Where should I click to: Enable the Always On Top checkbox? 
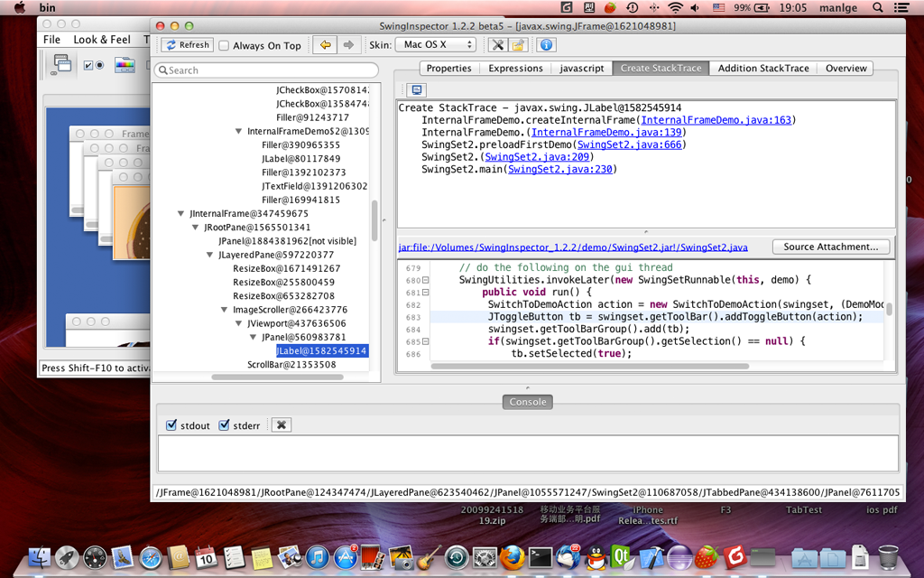tap(224, 46)
